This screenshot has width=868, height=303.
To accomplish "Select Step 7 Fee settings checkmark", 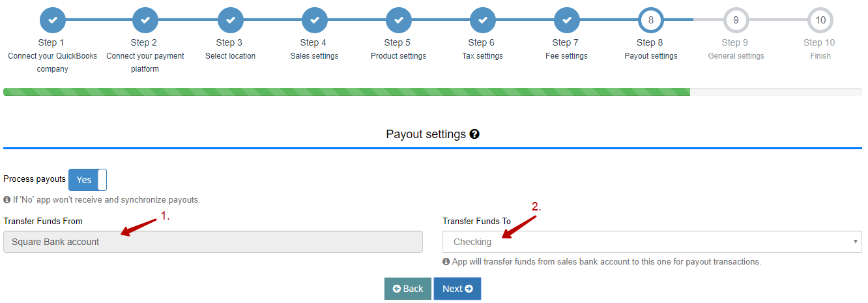I will point(567,20).
